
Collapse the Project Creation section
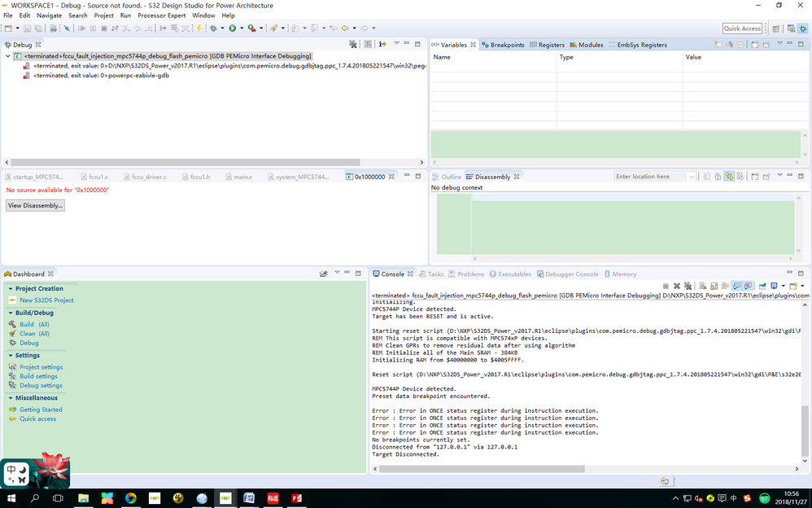(x=11, y=289)
